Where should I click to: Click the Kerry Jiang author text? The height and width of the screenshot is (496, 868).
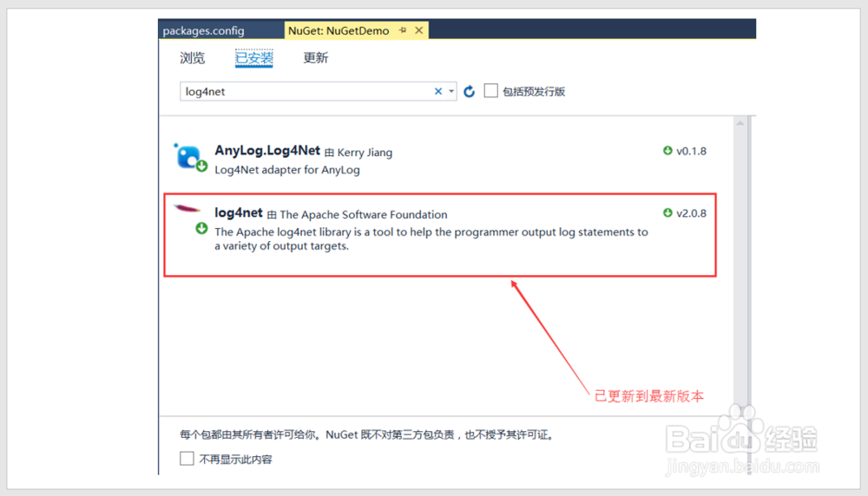point(365,152)
